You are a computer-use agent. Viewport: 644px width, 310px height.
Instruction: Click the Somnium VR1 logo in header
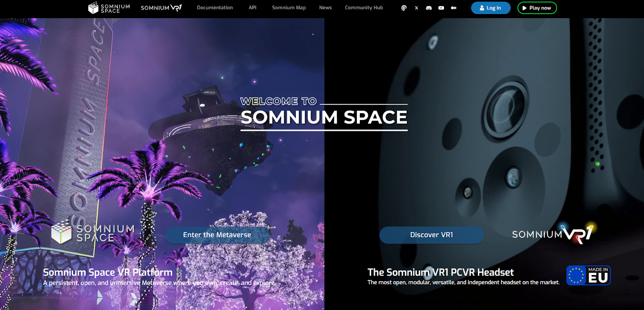click(x=161, y=8)
